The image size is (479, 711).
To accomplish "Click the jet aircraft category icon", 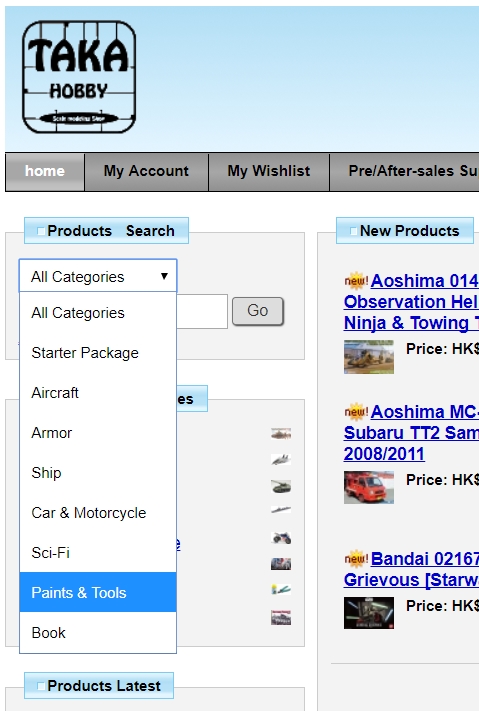I will coord(281,460).
